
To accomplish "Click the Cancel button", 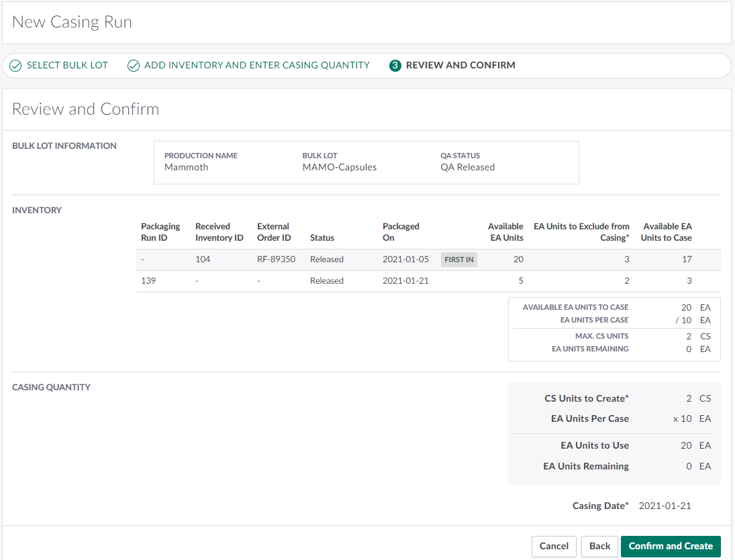I will pos(554,546).
